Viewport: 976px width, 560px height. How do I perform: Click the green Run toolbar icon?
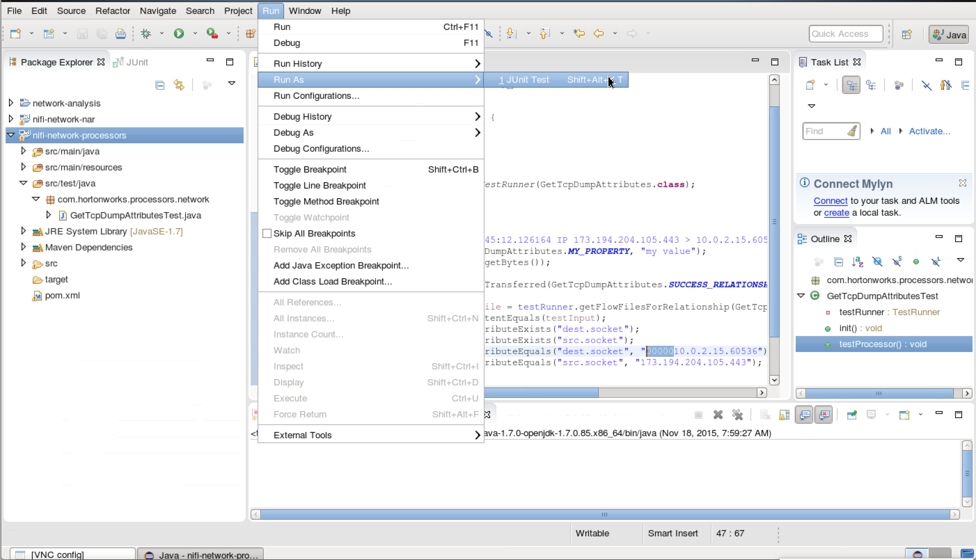pyautogui.click(x=179, y=33)
